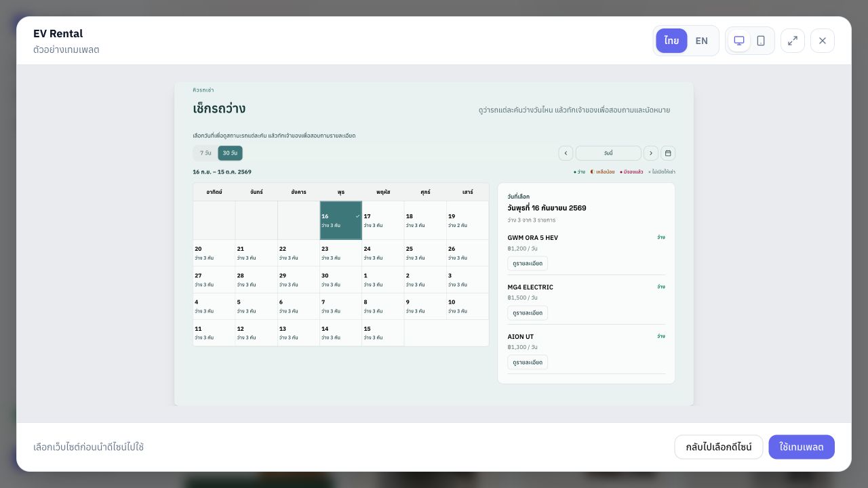Switch preview to desktop view icon
This screenshot has width=868, height=488.
[x=739, y=41]
